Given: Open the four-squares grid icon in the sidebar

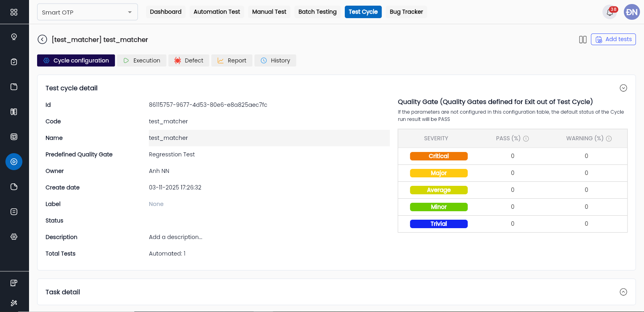Looking at the screenshot, I should point(14,12).
